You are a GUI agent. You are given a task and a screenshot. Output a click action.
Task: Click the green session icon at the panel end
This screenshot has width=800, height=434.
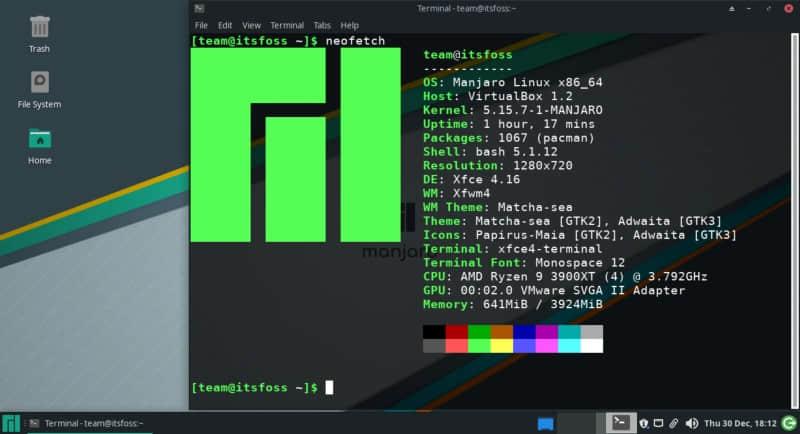[787, 423]
